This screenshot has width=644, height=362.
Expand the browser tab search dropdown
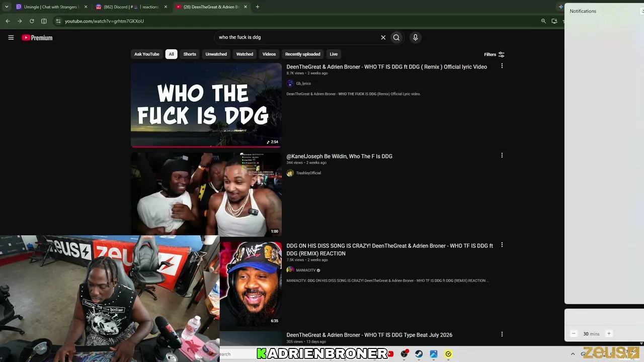pyautogui.click(x=7, y=7)
